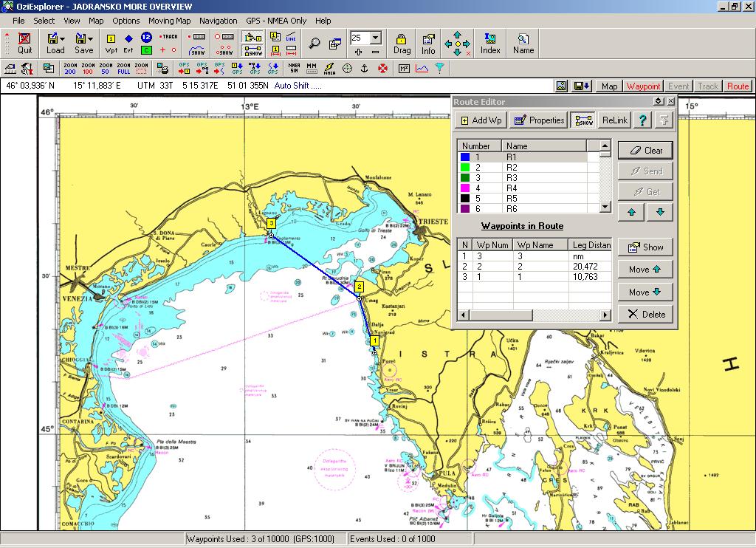Click waypoint marker 2 on map
This screenshot has height=548, width=756.
360,287
